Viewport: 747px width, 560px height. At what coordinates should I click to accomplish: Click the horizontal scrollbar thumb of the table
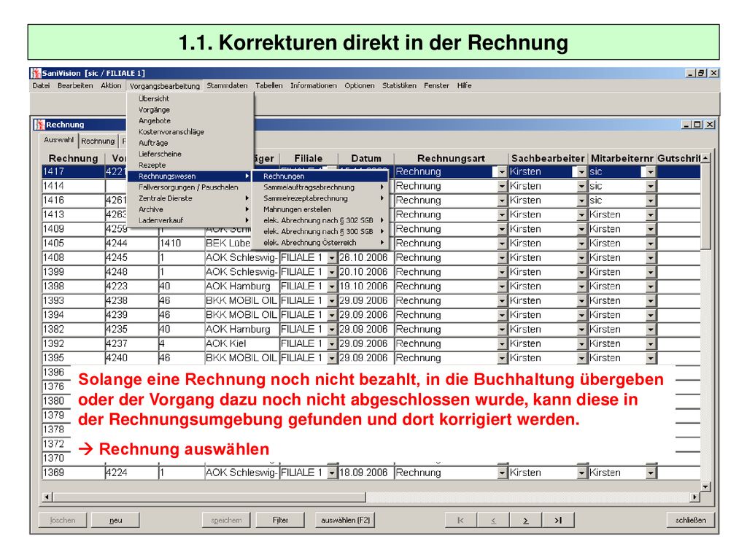[x=209, y=497]
